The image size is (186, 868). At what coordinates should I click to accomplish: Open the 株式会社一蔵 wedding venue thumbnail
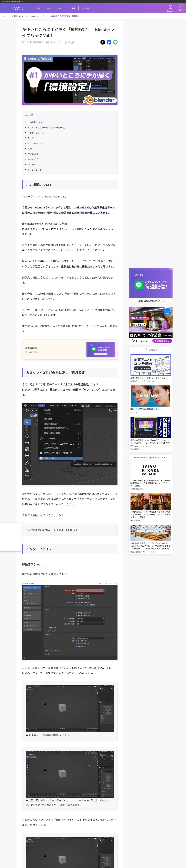click(151, 502)
